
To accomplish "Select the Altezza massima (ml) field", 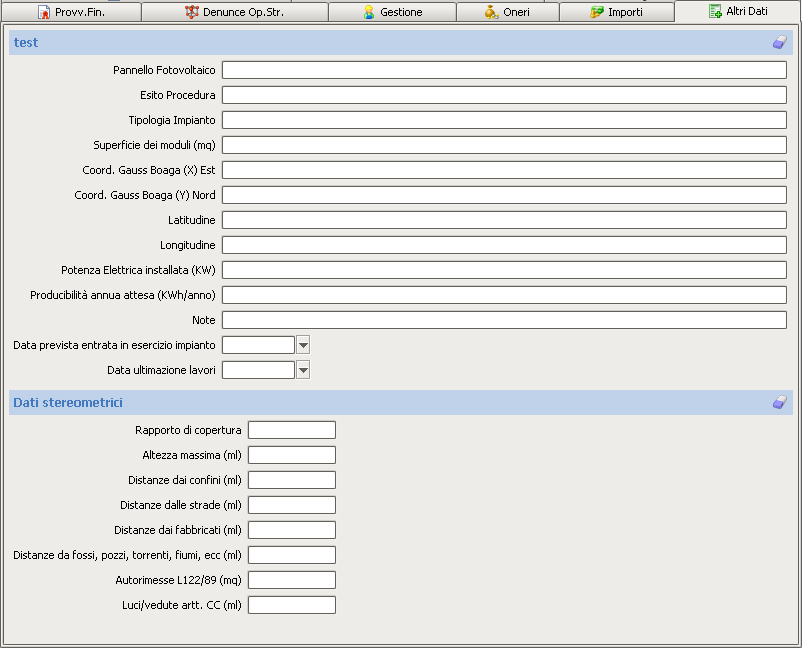I will [291, 455].
